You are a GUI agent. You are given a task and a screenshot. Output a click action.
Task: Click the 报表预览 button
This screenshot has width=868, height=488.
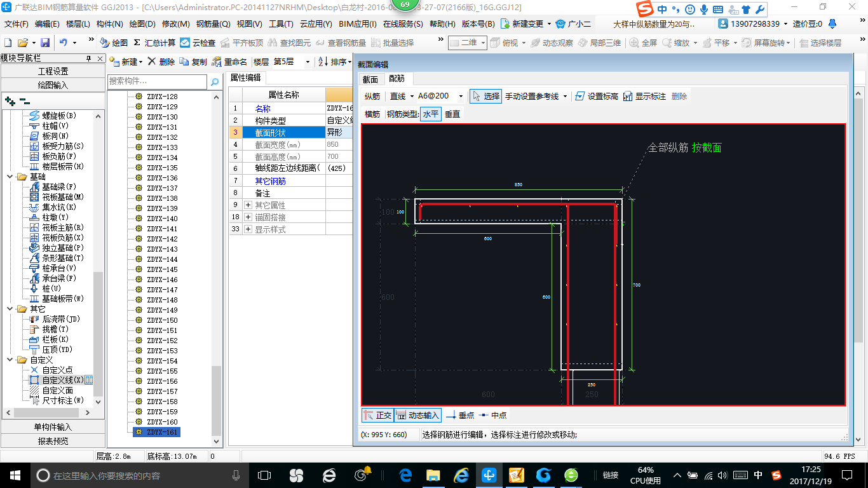53,440
